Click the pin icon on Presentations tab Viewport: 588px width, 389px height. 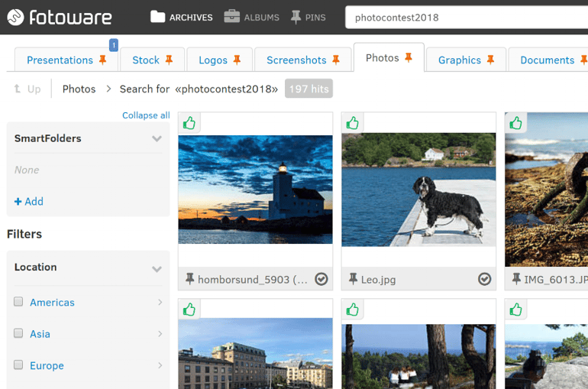(x=103, y=60)
